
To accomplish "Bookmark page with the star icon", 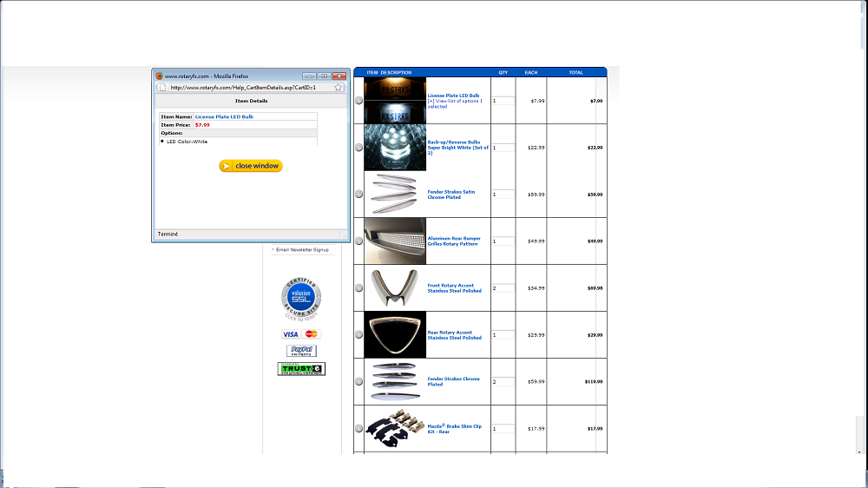I will click(x=338, y=87).
